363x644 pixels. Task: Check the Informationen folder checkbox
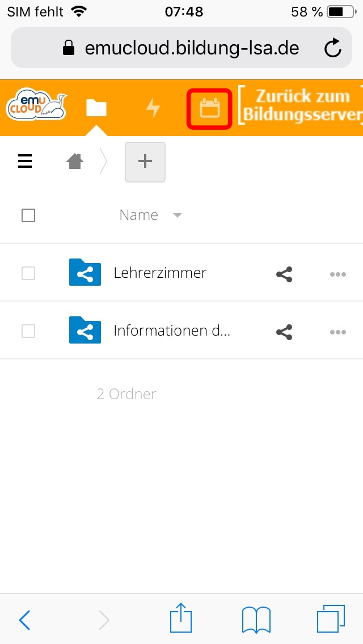tap(28, 331)
